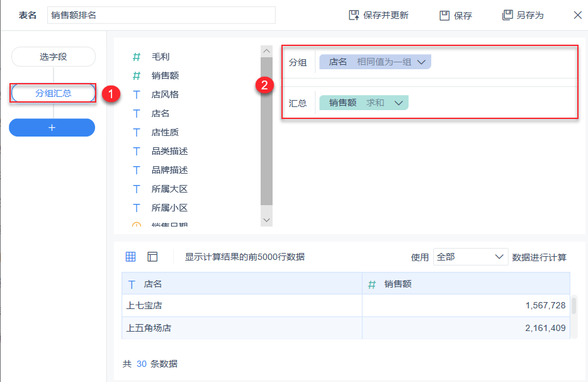
Task: Click the 30 row count number
Action: click(x=142, y=364)
